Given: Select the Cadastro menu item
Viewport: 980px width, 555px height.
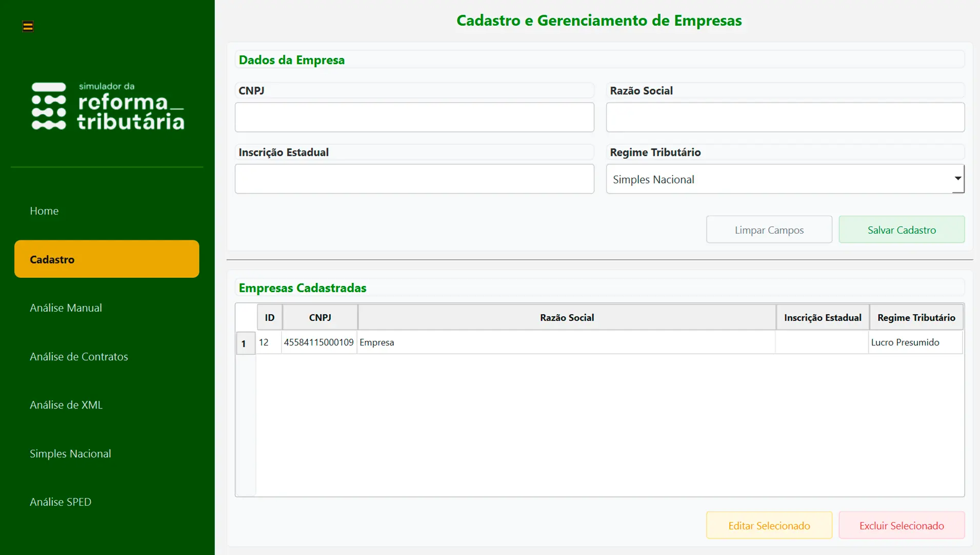Looking at the screenshot, I should click(x=107, y=259).
